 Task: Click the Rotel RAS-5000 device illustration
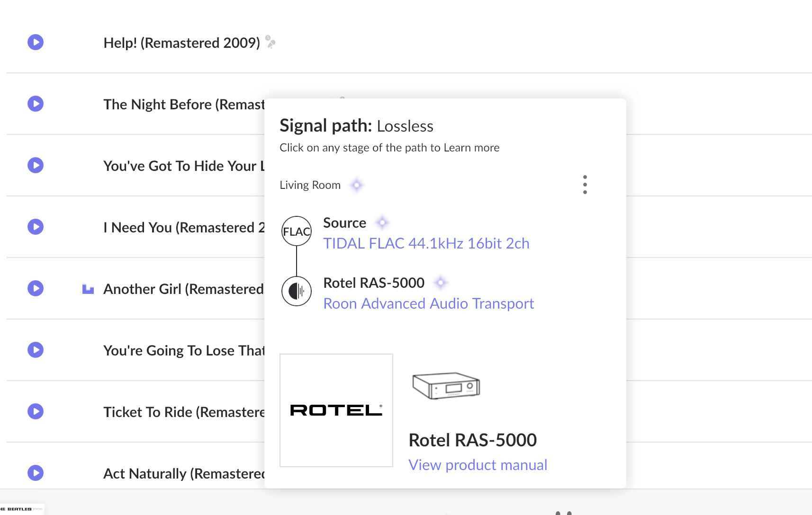446,386
